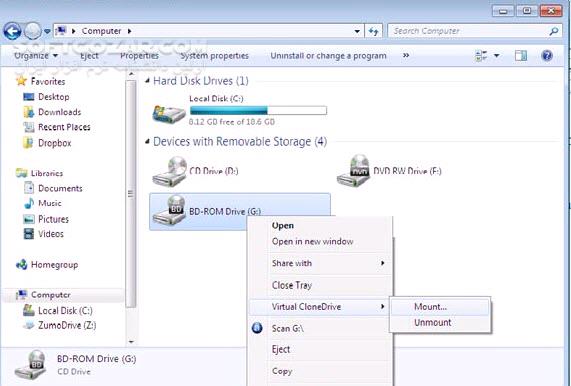Select the CD Drive (D:) icon
The width and height of the screenshot is (571, 386).
click(x=170, y=172)
